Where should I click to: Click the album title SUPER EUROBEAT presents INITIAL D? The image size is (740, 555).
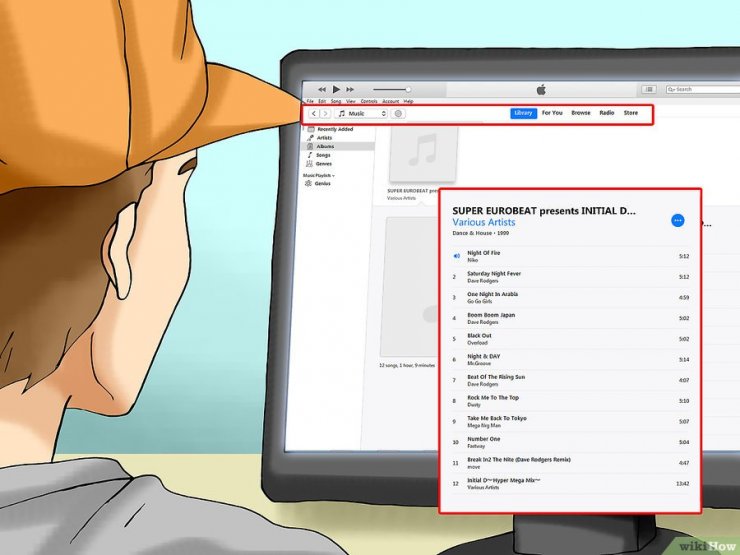pyautogui.click(x=544, y=211)
